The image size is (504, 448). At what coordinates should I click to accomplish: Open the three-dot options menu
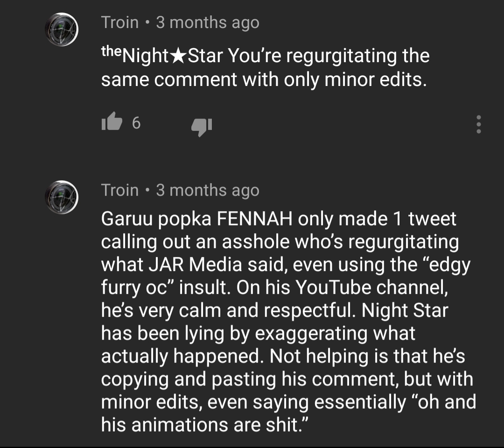click(478, 124)
